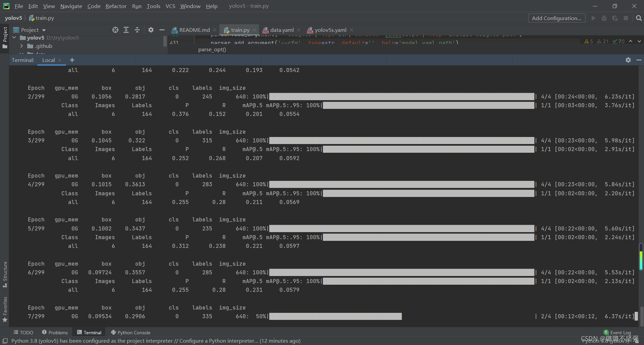The image size is (644, 345).
Task: Open Project panel settings gear
Action: click(151, 30)
